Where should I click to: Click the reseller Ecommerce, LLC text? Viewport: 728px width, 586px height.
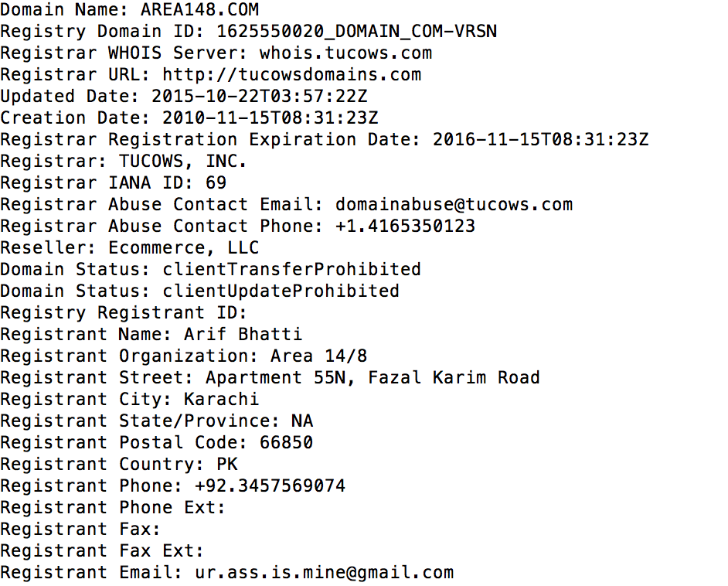[x=184, y=247]
